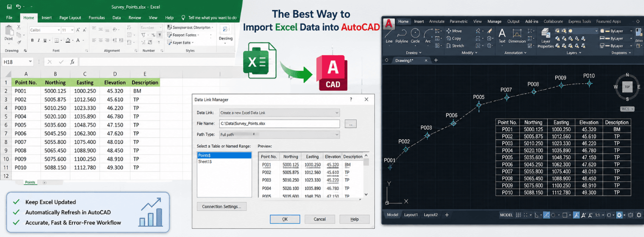Click Save icon in Excel title bar

click(8, 7)
